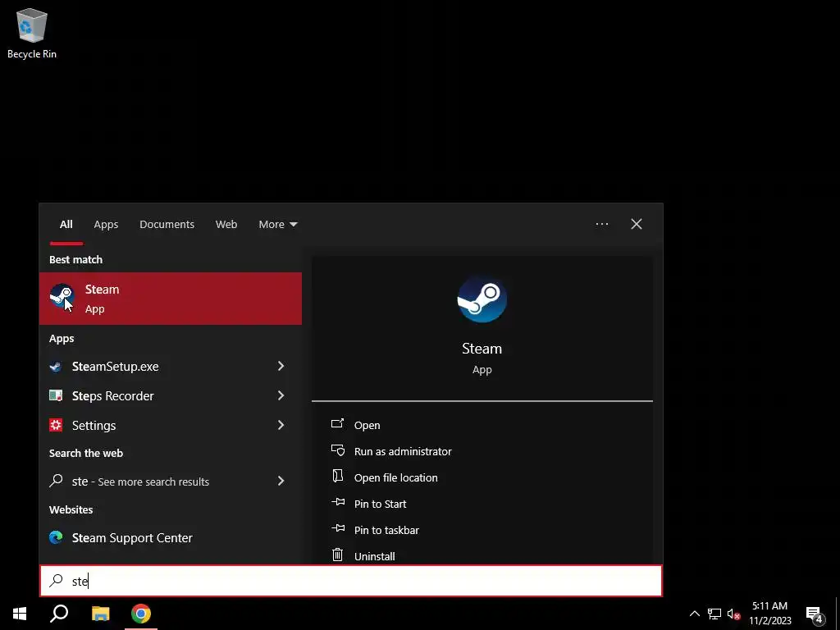Click the muted volume icon in tray
840x630 pixels.
pos(734,614)
